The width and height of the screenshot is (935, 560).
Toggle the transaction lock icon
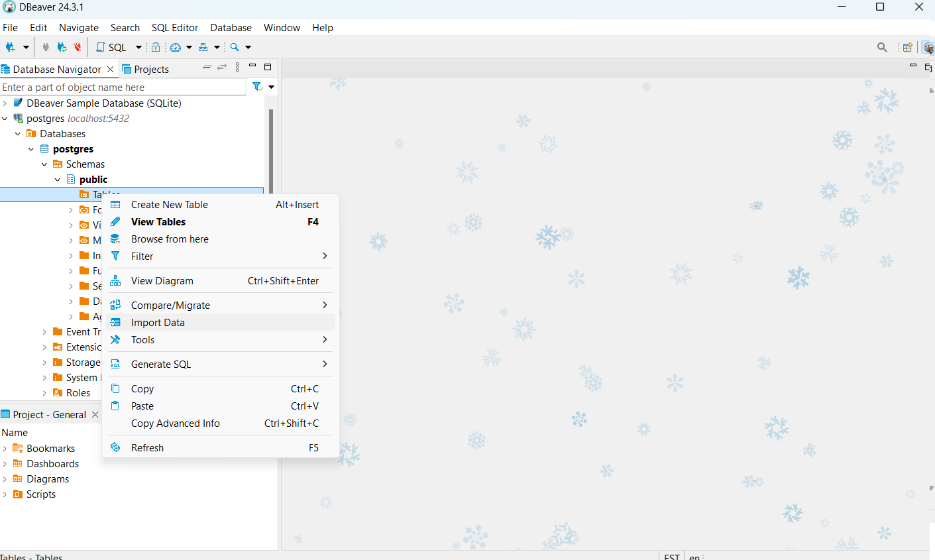[x=156, y=47]
